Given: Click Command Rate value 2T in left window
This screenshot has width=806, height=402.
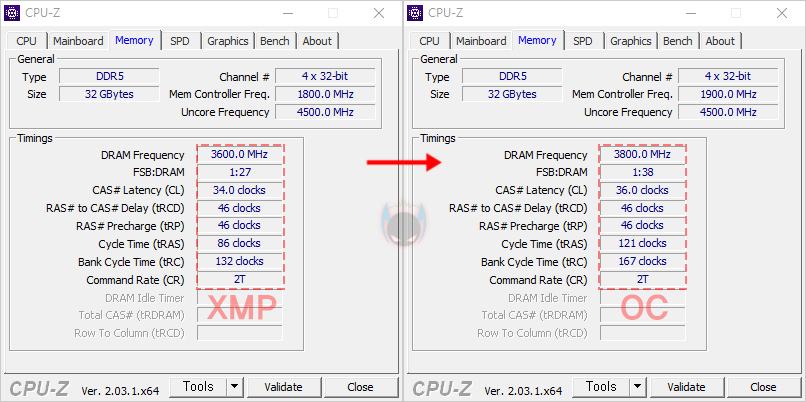Looking at the screenshot, I should (240, 279).
